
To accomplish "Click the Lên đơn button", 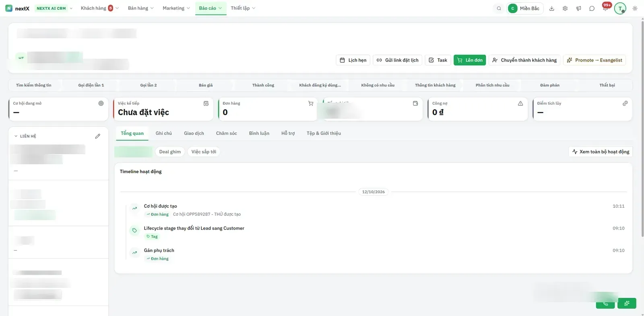I will (470, 60).
